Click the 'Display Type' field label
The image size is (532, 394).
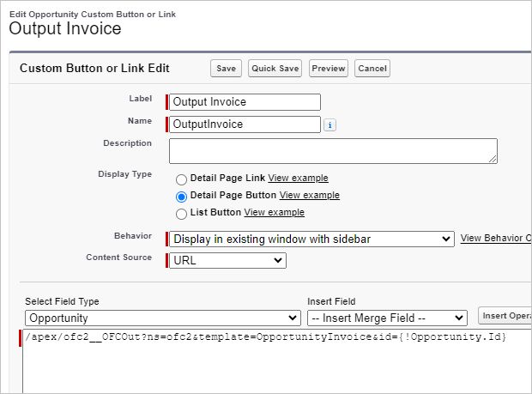(x=125, y=174)
